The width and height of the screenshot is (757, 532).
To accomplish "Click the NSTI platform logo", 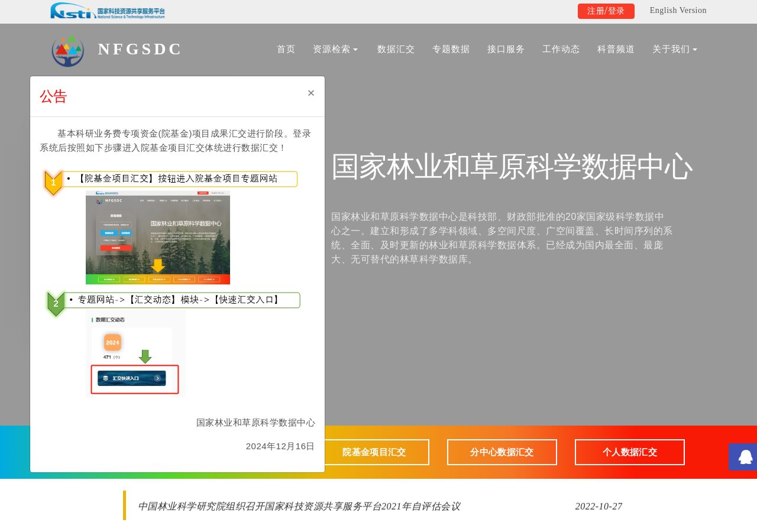I will 108,11.
